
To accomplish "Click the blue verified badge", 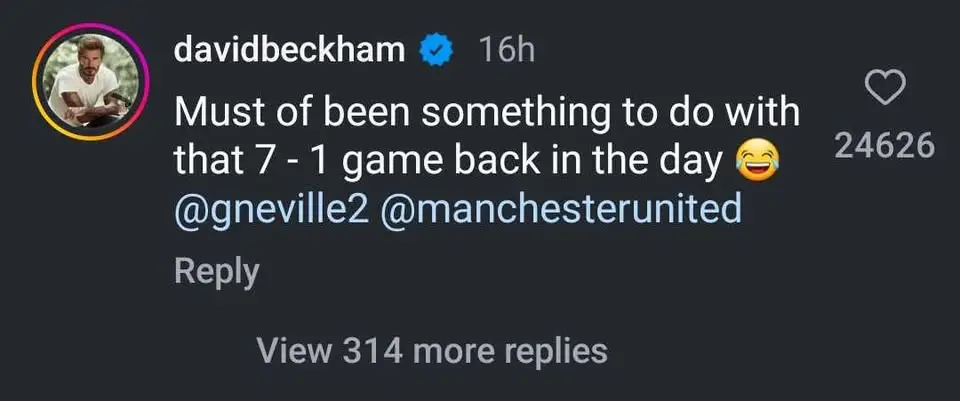I will coord(439,50).
